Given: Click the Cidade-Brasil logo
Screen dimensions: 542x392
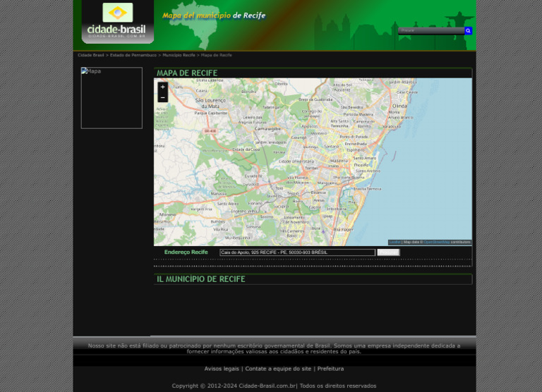Looking at the screenshot, I should (x=117, y=22).
